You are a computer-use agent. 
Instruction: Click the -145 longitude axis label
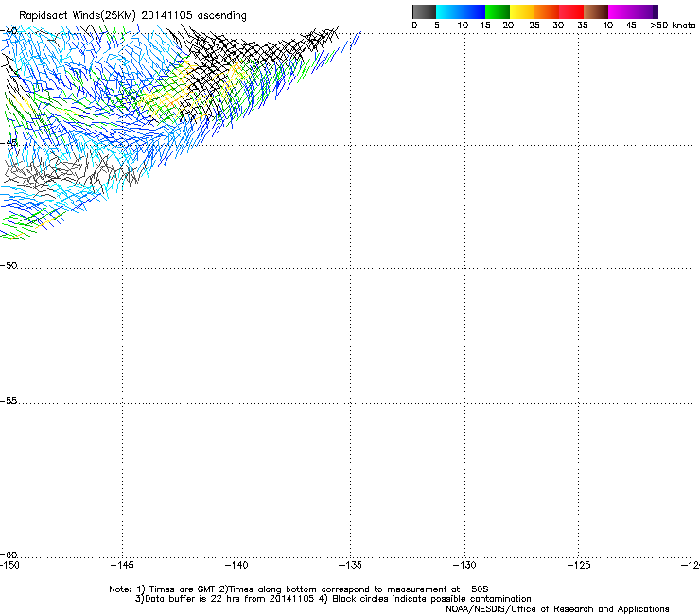122,565
